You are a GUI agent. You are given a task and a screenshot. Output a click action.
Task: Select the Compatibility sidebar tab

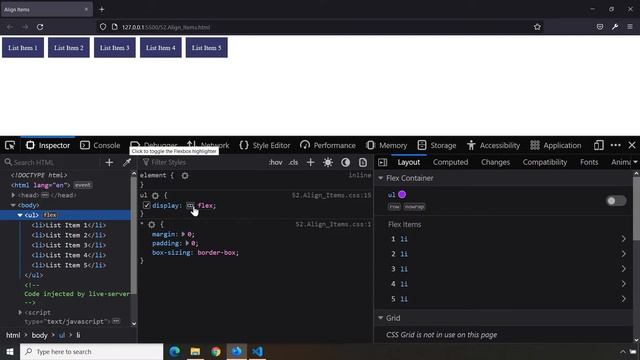point(545,162)
